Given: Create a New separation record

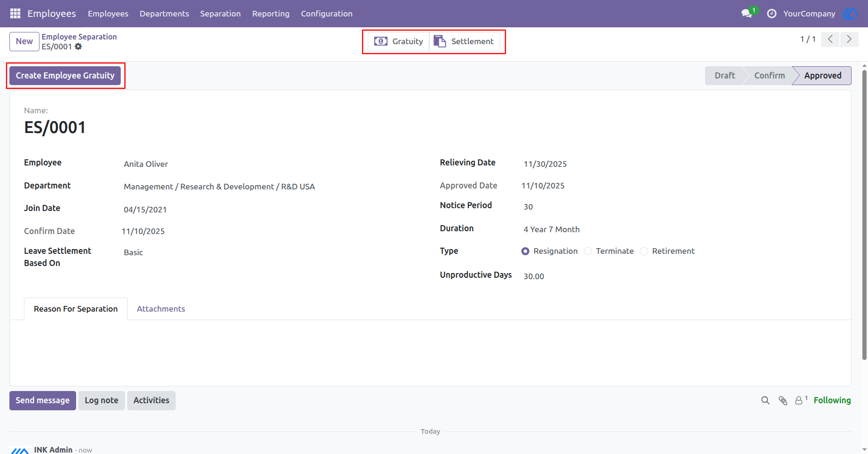Looking at the screenshot, I should click(x=24, y=41).
